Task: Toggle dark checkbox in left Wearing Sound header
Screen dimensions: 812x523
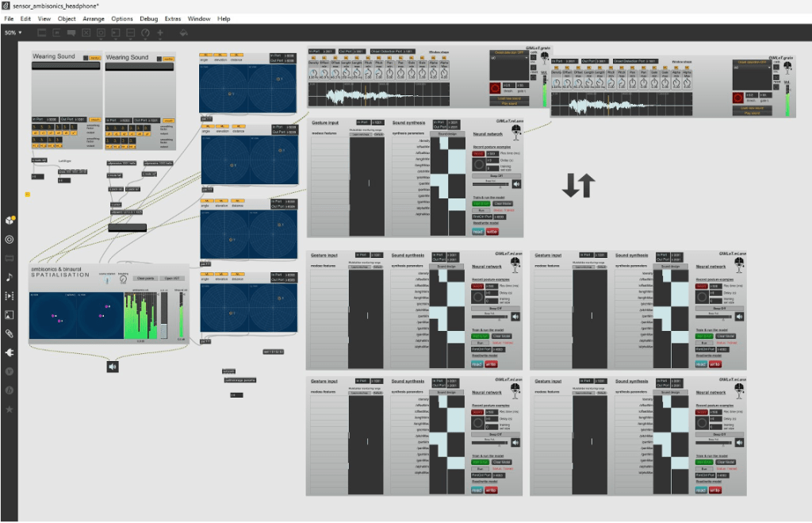Action: (83, 58)
